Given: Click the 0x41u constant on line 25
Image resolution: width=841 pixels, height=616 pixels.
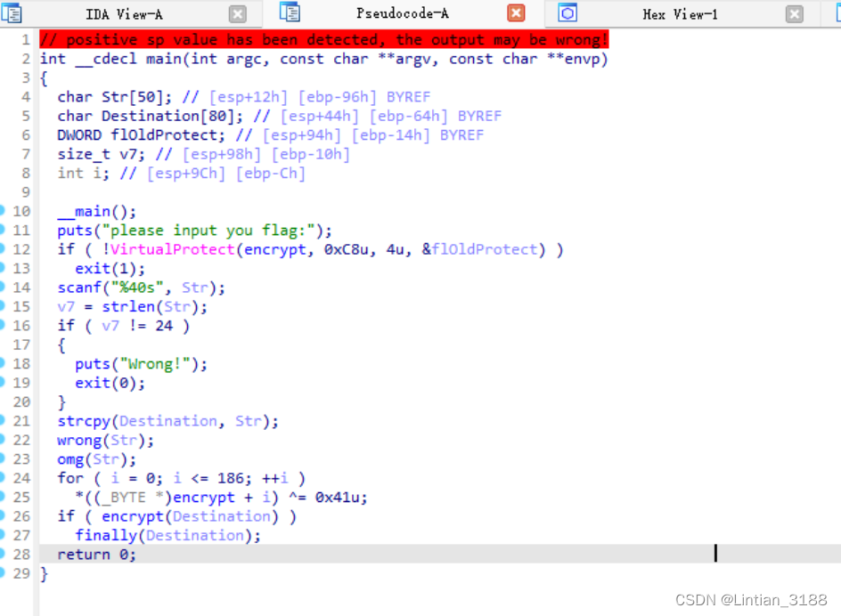Looking at the screenshot, I should (337, 497).
